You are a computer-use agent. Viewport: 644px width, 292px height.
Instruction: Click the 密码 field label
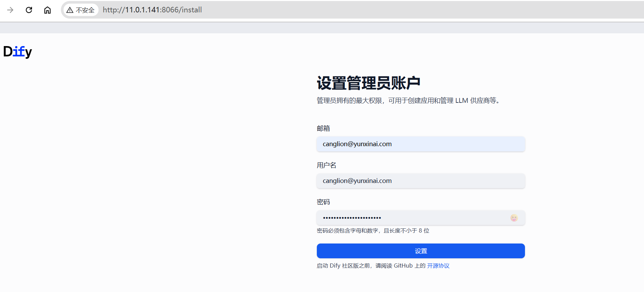[x=323, y=202]
